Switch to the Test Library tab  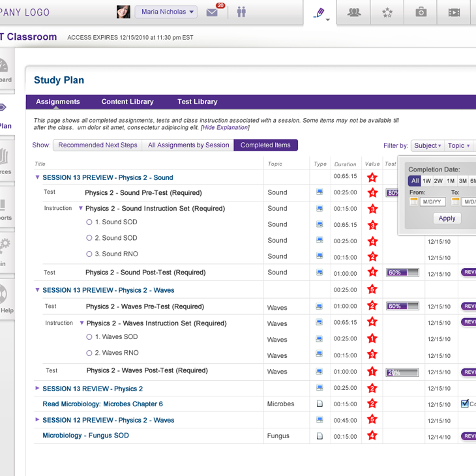[x=197, y=102]
